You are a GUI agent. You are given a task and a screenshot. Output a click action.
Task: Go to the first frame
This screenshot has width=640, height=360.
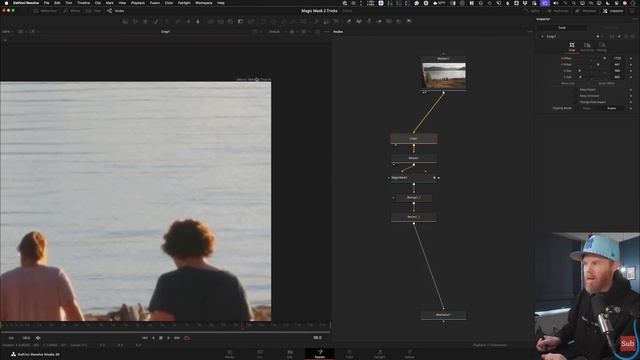tap(144, 338)
